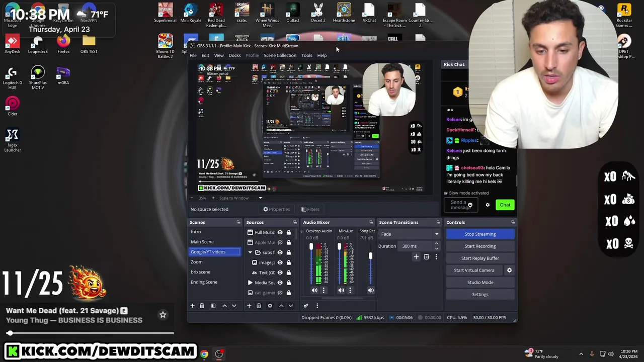Toggle visibility of Full Music source
Image resolution: width=644 pixels, height=362 pixels.
[280, 232]
